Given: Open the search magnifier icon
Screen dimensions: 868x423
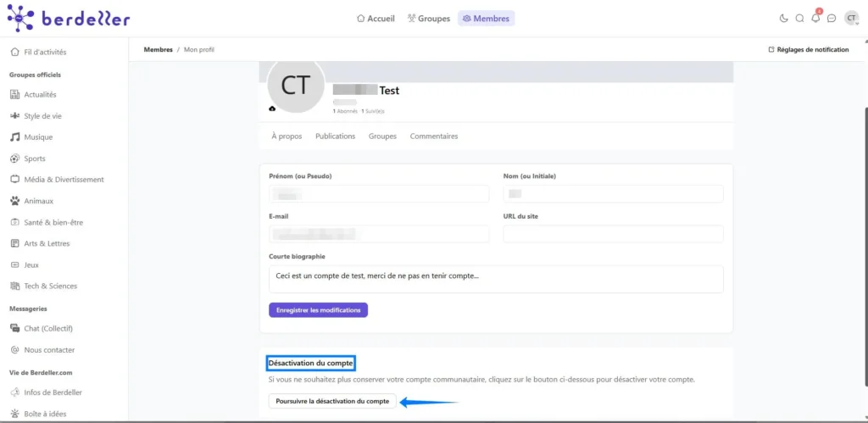Looking at the screenshot, I should (x=799, y=18).
